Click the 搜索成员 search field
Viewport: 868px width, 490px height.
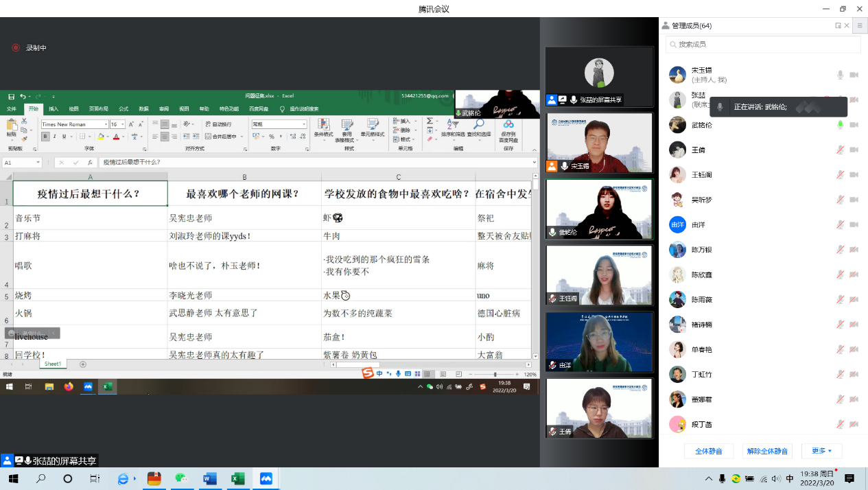[x=763, y=45]
